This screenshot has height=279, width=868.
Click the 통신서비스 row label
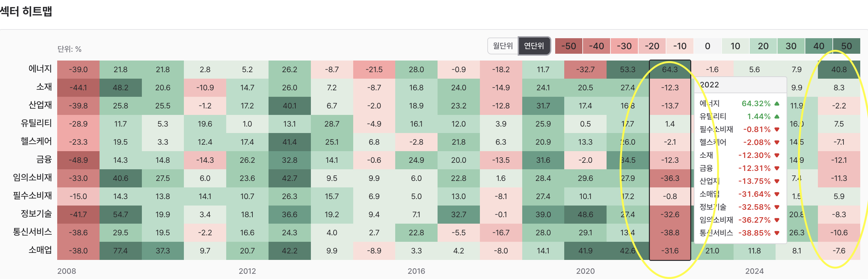(32, 232)
